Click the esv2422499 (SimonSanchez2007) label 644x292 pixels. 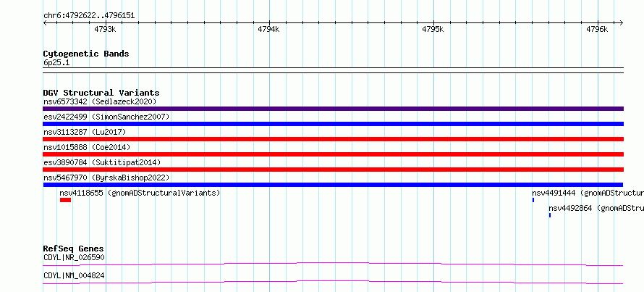coord(106,117)
